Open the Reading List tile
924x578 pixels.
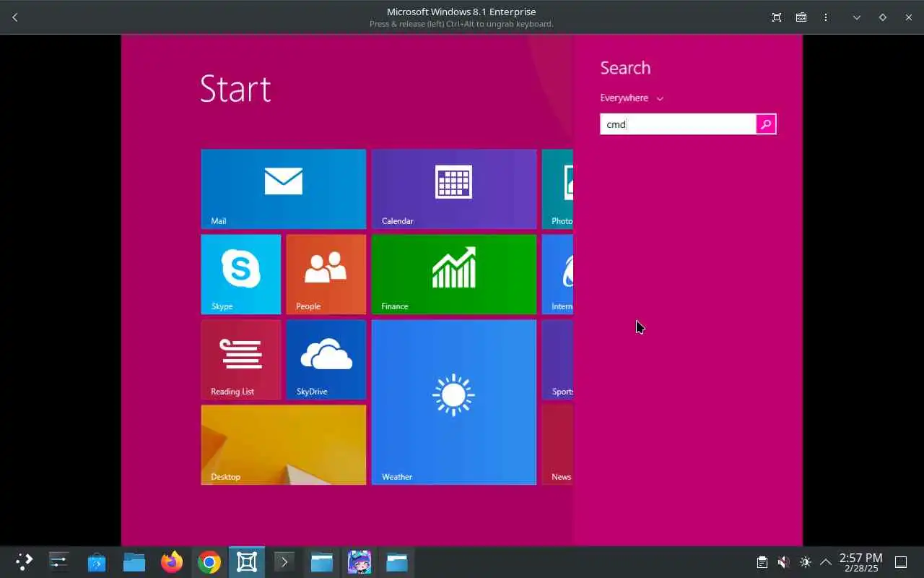241,360
